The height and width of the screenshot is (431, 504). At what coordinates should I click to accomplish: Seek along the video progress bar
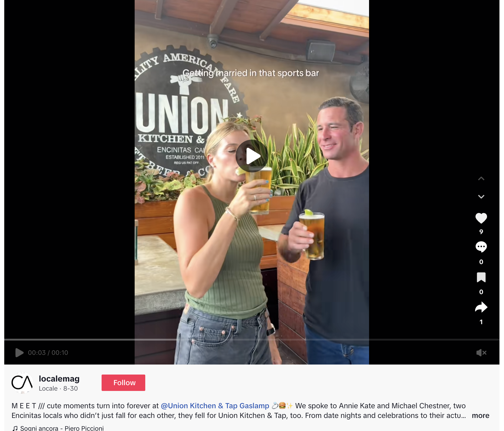[x=252, y=339]
